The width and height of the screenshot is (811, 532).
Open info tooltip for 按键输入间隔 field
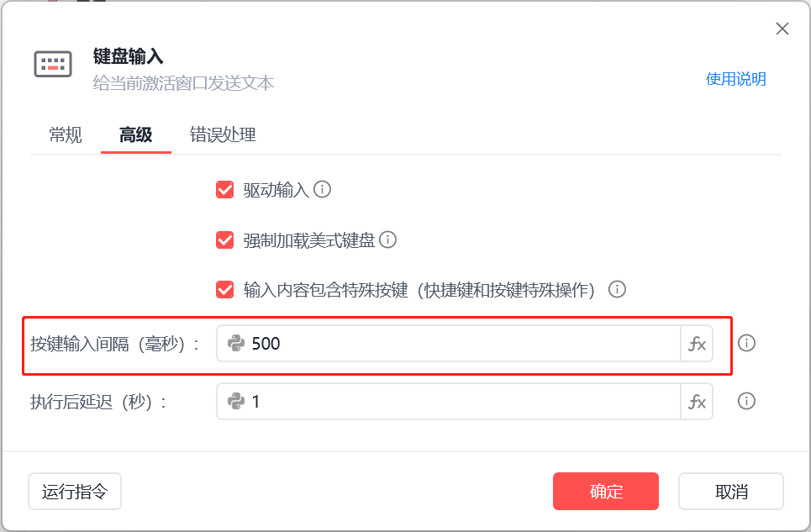pyautogui.click(x=746, y=344)
